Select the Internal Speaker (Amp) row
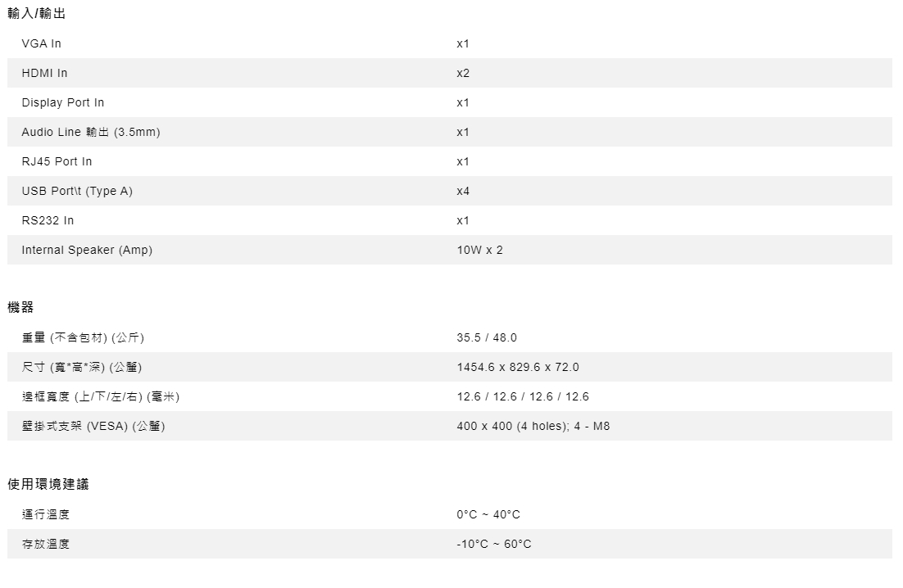Screen dimensions: 903x588 [x=450, y=250]
